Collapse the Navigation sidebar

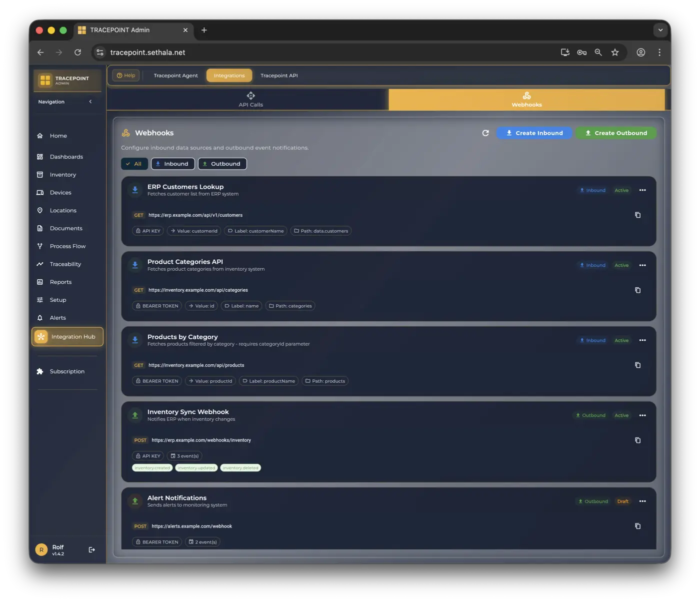[90, 102]
